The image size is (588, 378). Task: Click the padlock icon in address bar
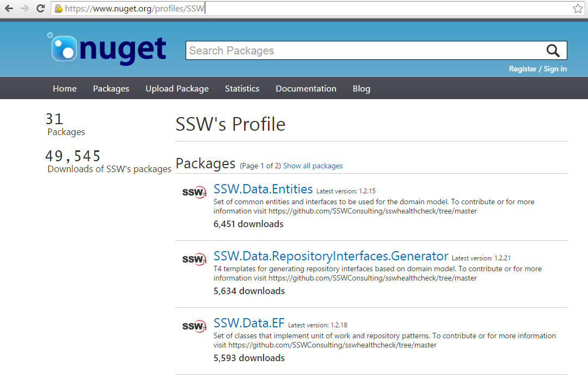click(59, 9)
